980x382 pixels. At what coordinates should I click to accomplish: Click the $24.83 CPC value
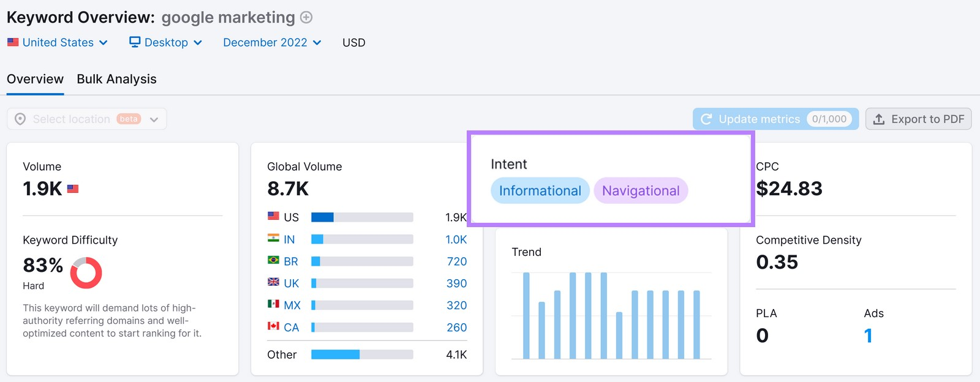point(789,189)
